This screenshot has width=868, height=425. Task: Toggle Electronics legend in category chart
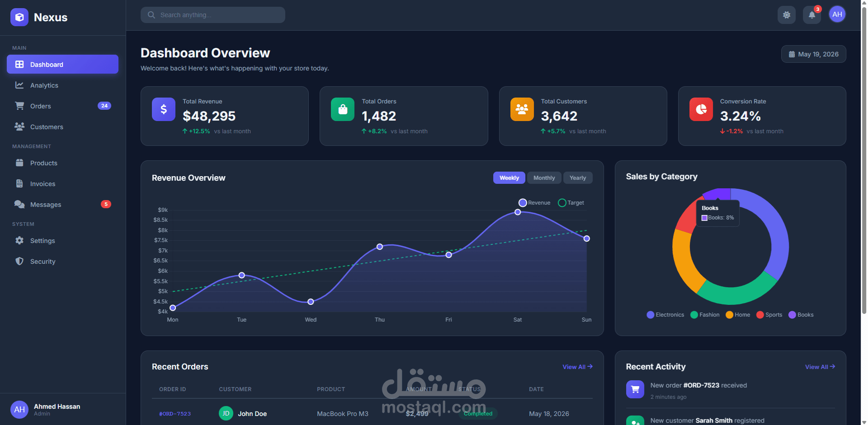[x=665, y=315]
